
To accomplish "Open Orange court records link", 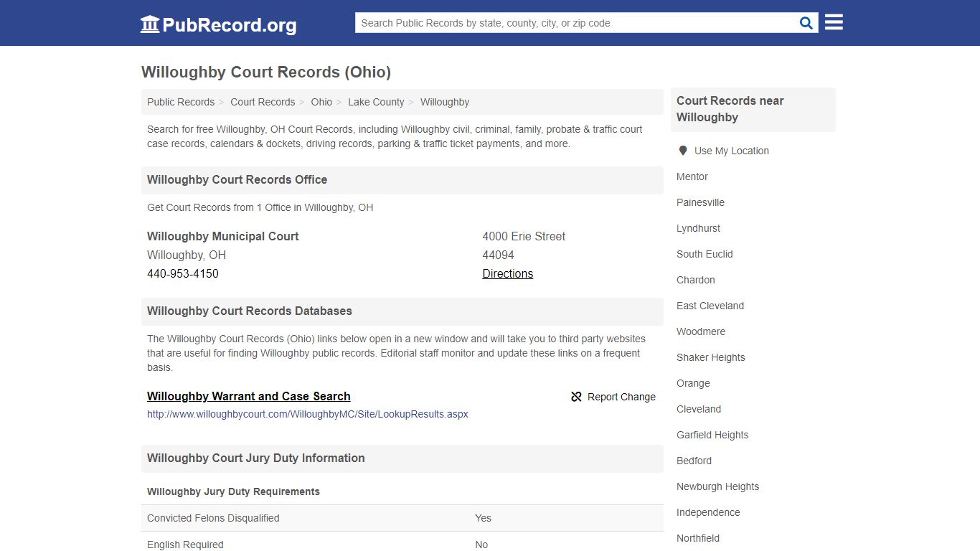I will click(693, 383).
